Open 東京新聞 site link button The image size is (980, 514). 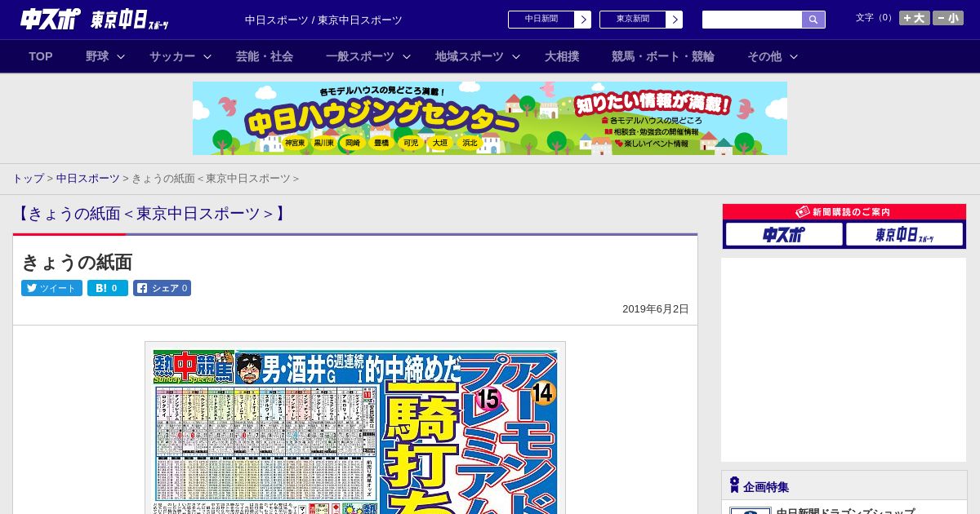633,20
